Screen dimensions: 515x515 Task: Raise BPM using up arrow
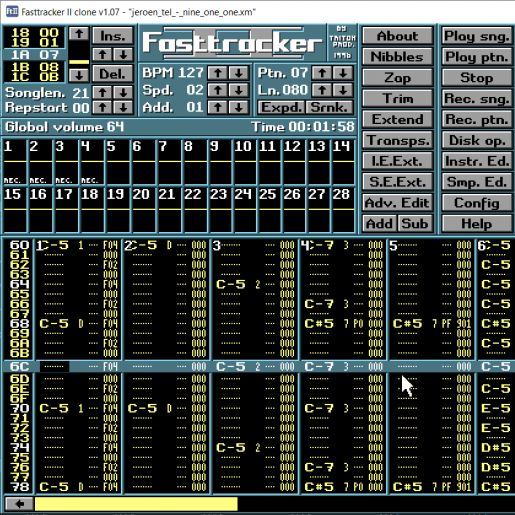pyautogui.click(x=218, y=73)
